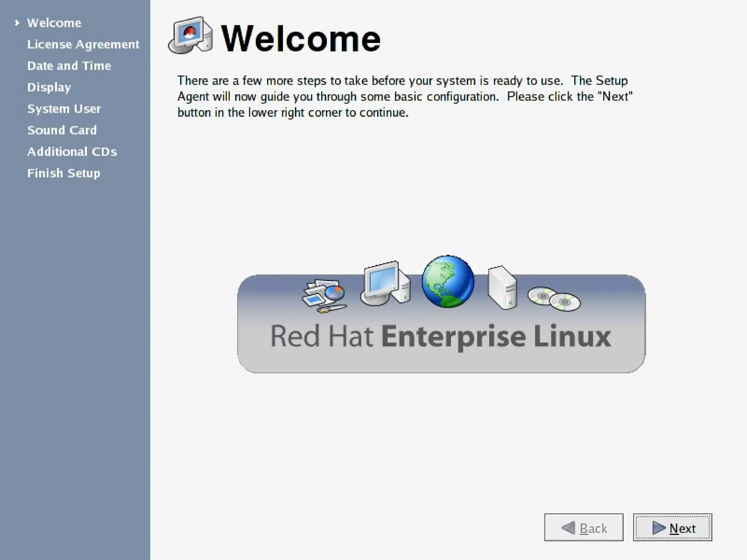Open the Date and Time step
747x560 pixels.
click(x=69, y=66)
